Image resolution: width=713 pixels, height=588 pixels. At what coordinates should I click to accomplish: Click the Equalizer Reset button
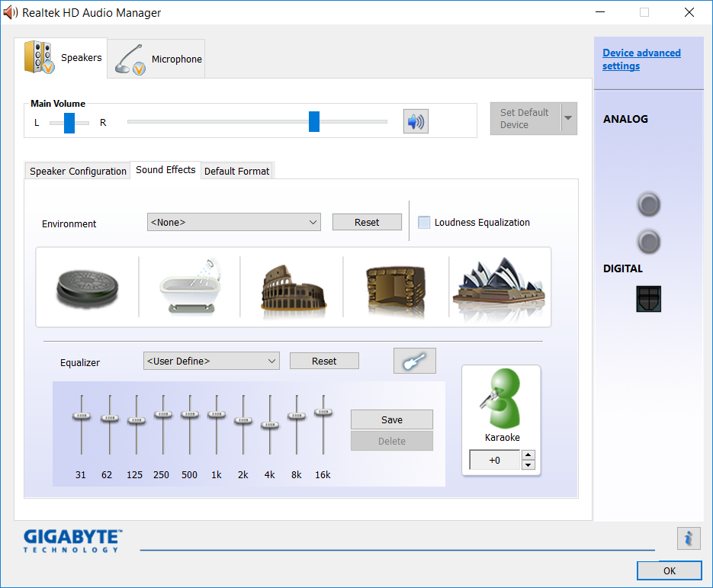coord(324,361)
